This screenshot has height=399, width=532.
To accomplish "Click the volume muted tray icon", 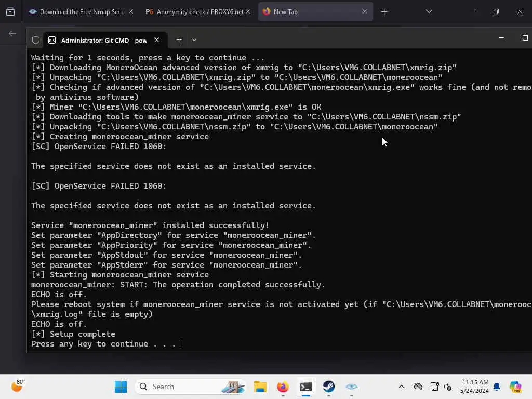I will click(x=447, y=387).
